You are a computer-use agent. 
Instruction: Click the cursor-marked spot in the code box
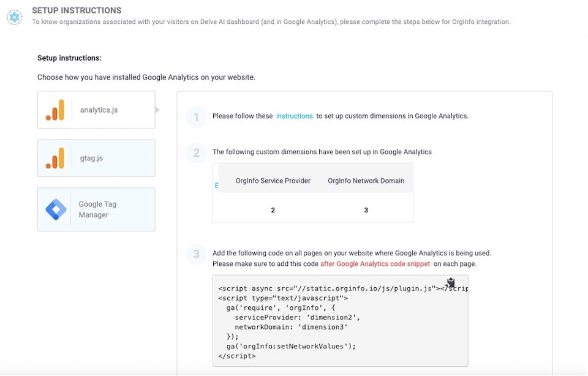coord(450,284)
